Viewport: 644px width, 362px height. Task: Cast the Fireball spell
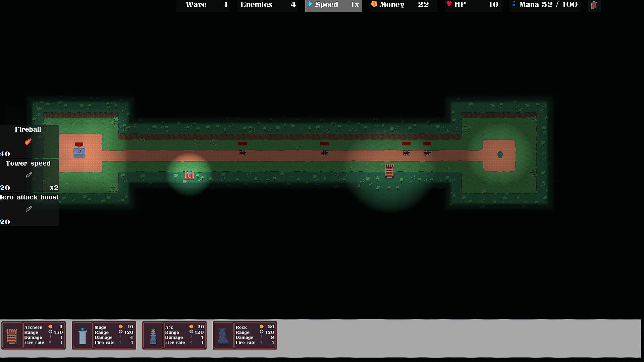click(x=28, y=141)
